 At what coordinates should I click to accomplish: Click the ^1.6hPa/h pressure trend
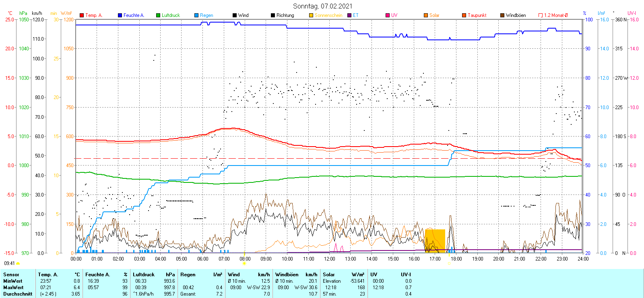coord(143,294)
